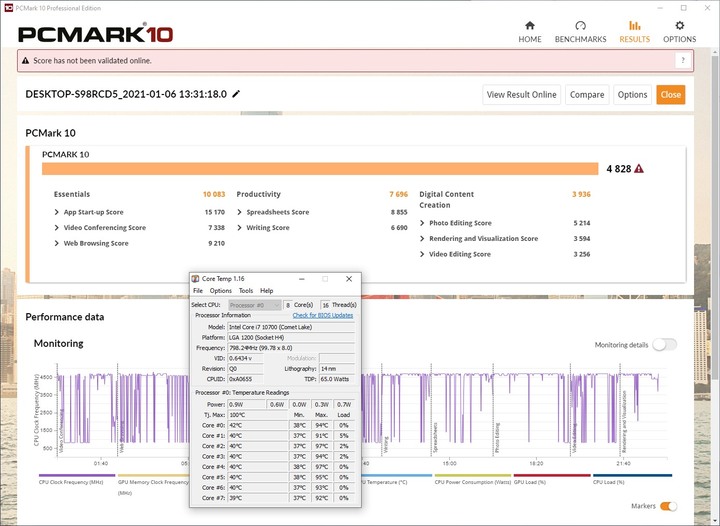Close the result with orange Close button
The image size is (720, 526).
click(670, 95)
